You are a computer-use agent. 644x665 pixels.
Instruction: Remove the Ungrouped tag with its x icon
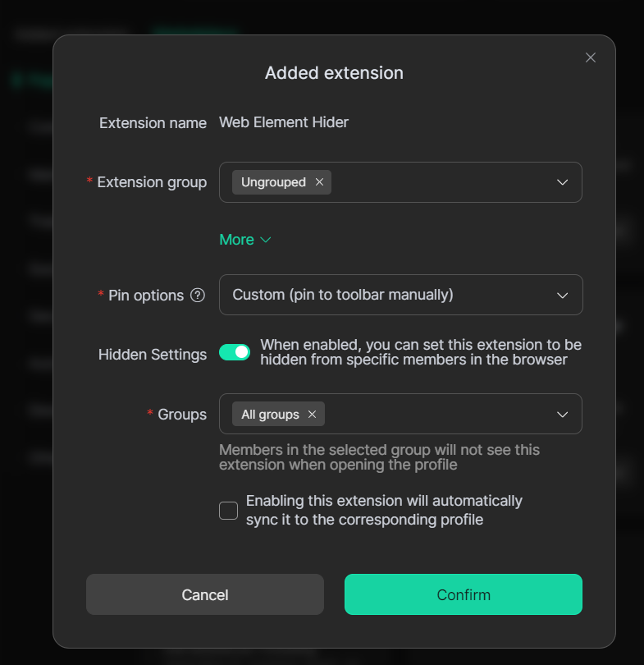tap(319, 182)
